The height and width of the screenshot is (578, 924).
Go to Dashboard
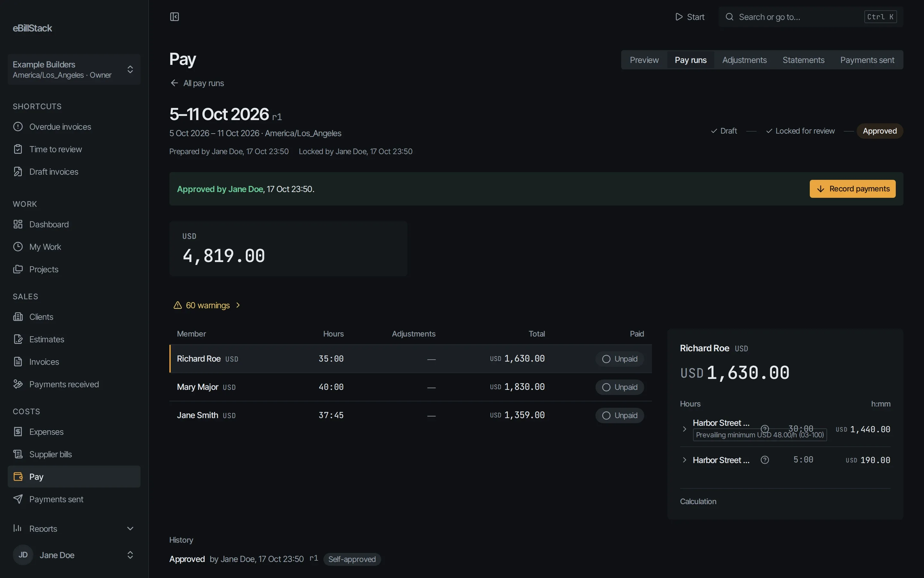point(74,224)
